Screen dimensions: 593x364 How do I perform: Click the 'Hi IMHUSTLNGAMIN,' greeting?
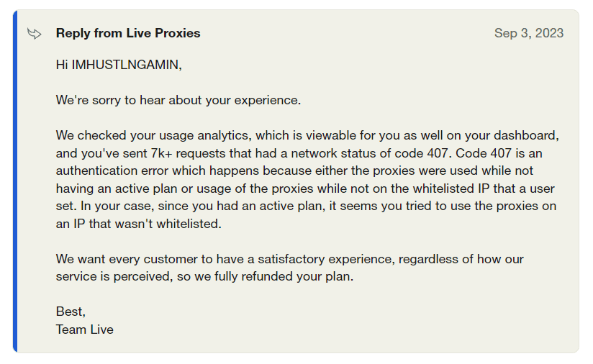tap(119, 65)
